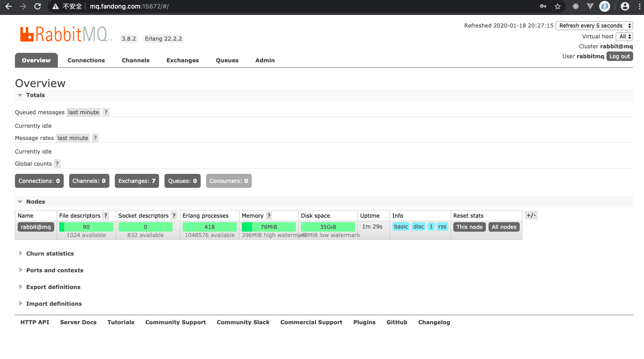Open the HTTP API link
Image resolution: width=644 pixels, height=359 pixels.
pos(35,322)
